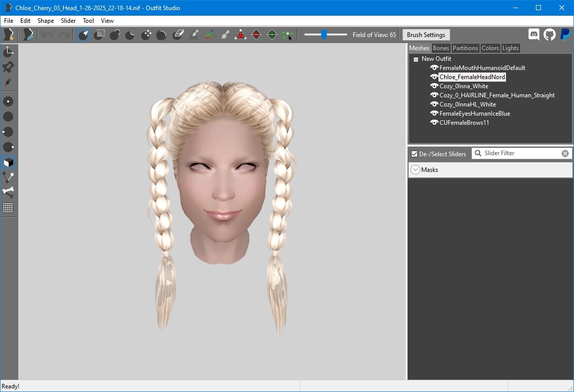Hide the CUFemaleBrows11 mesh via eye icon

point(434,123)
